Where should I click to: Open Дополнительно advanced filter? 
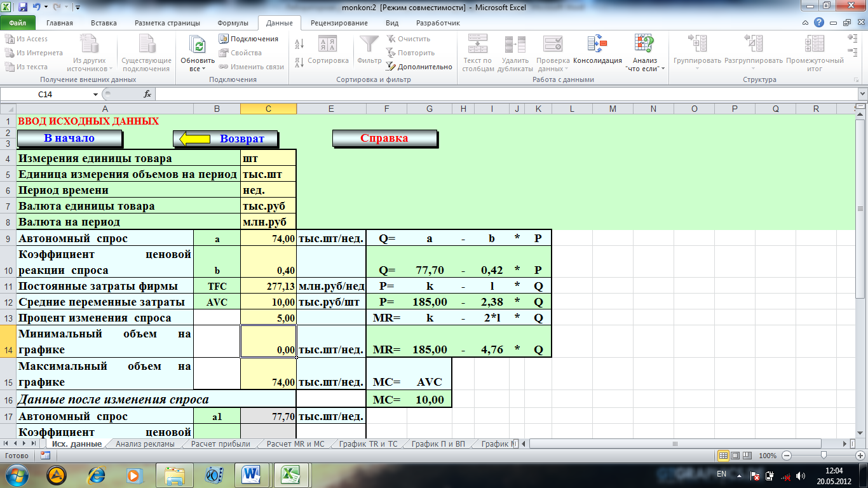click(x=419, y=67)
